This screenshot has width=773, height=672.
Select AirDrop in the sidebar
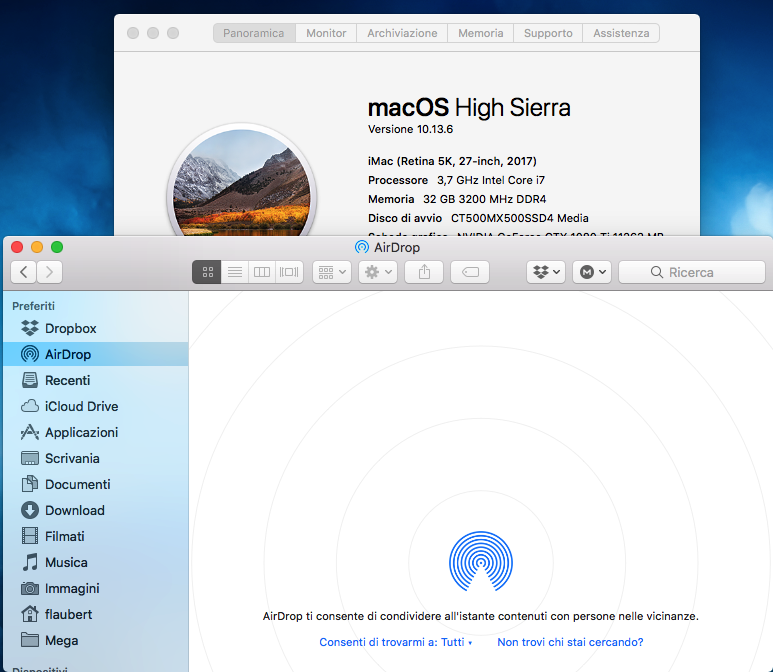tap(96, 354)
